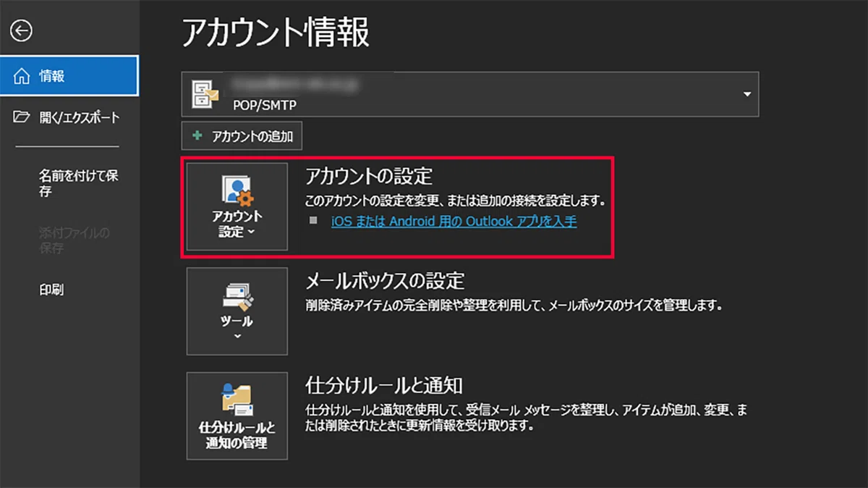
Task: Open the アカウント設定 dropdown button
Action: (237, 207)
